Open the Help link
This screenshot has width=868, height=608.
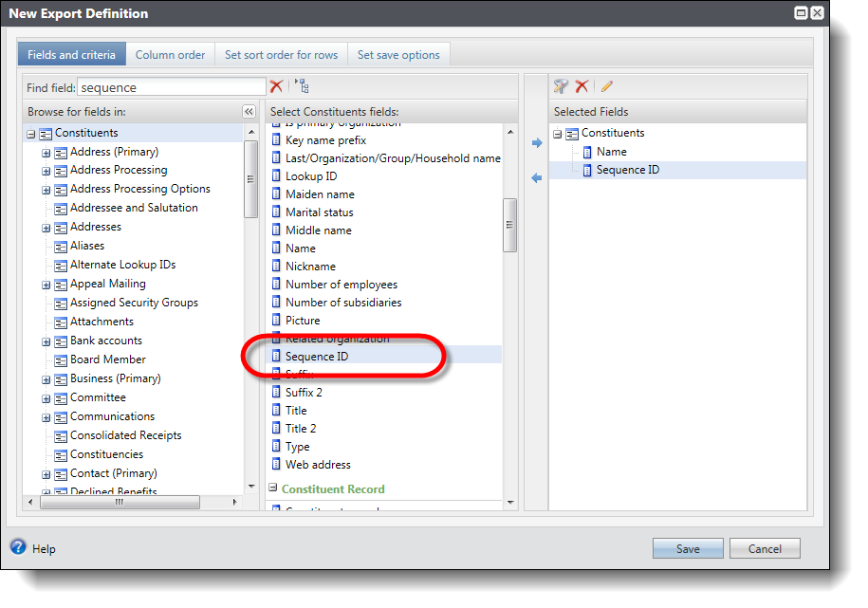44,549
